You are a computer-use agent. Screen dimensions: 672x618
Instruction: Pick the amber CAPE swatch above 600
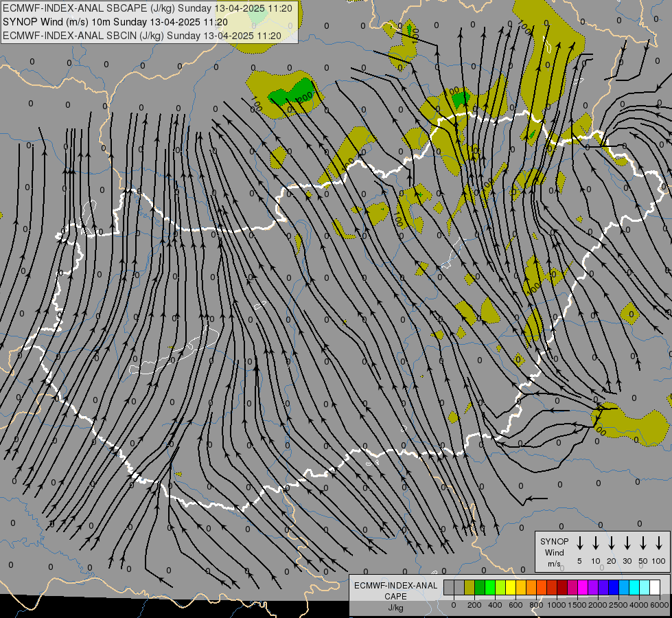tap(521, 588)
